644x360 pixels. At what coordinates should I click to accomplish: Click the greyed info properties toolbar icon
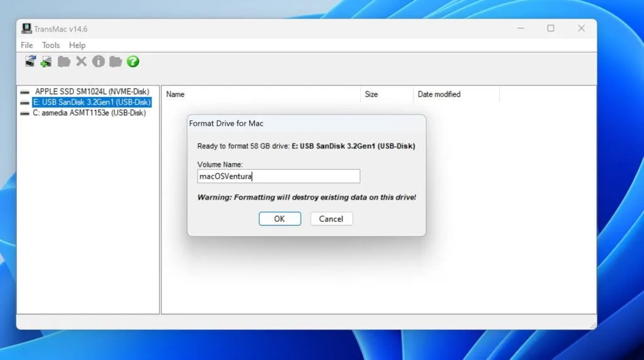pyautogui.click(x=98, y=62)
